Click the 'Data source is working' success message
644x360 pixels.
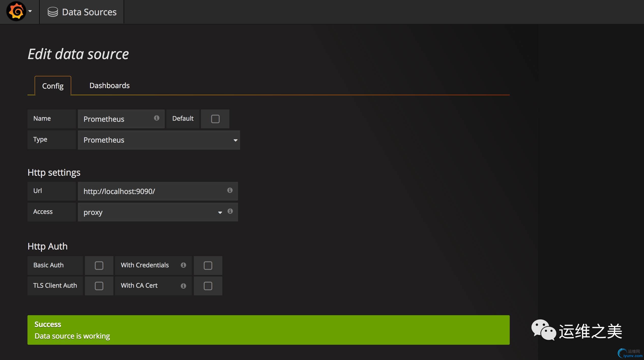72,336
